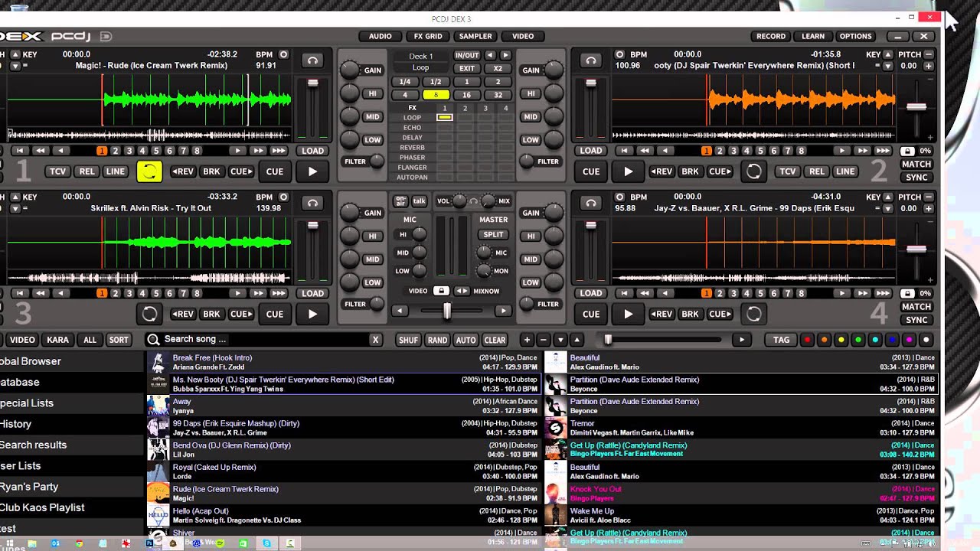Viewport: 980px width, 551px height.
Task: Jump to track start on deck 1
Action: (x=21, y=151)
